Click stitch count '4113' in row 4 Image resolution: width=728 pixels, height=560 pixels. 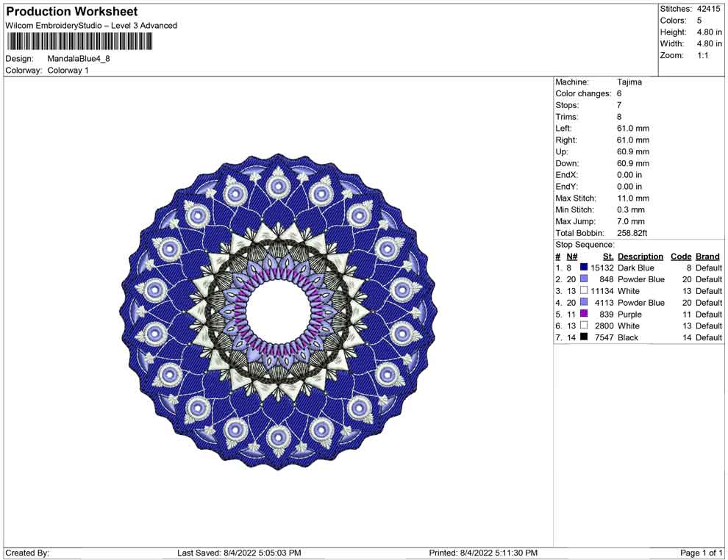tap(604, 303)
